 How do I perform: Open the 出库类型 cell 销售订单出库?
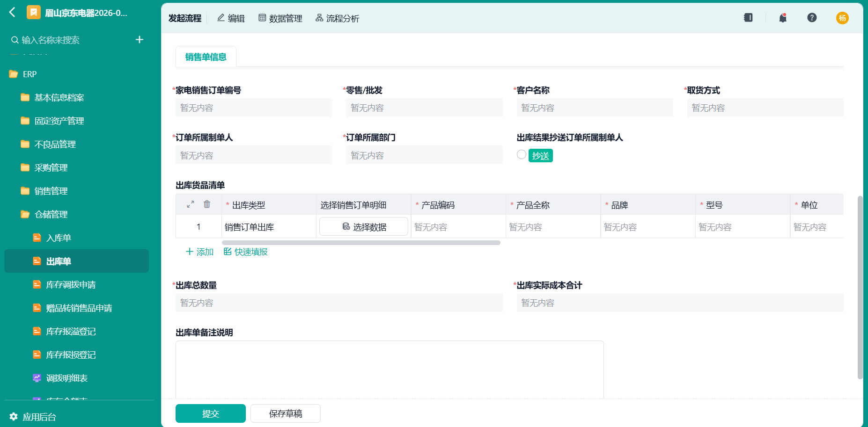[x=269, y=227]
